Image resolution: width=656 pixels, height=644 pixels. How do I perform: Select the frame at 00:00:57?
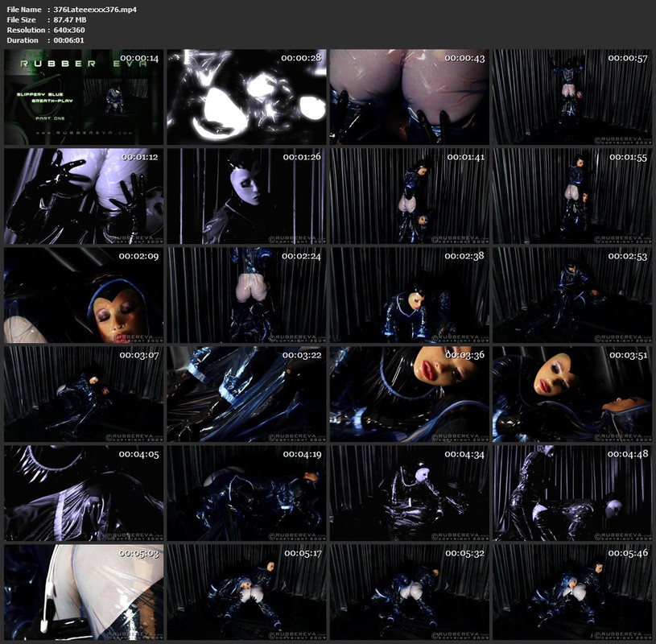point(572,97)
